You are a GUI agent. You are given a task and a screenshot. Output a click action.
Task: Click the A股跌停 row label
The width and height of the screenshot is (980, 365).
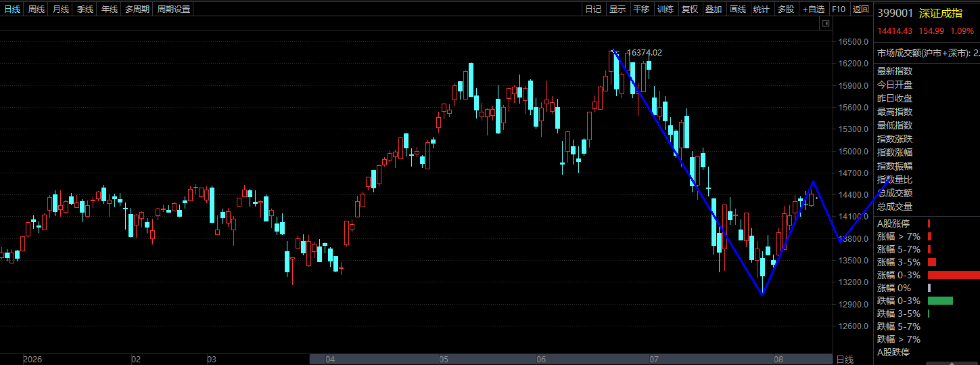893,352
